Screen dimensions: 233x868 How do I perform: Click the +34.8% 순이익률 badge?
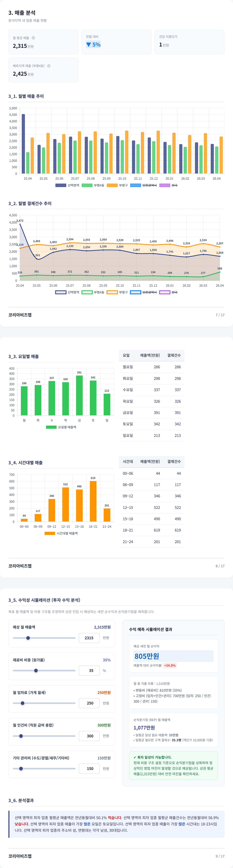pyautogui.click(x=170, y=665)
